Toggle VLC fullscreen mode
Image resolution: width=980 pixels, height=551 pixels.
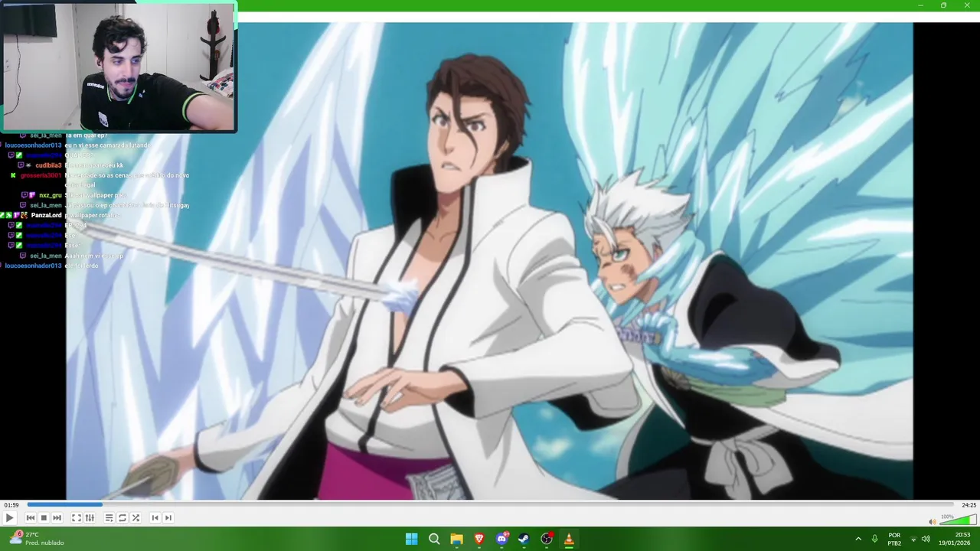point(77,518)
